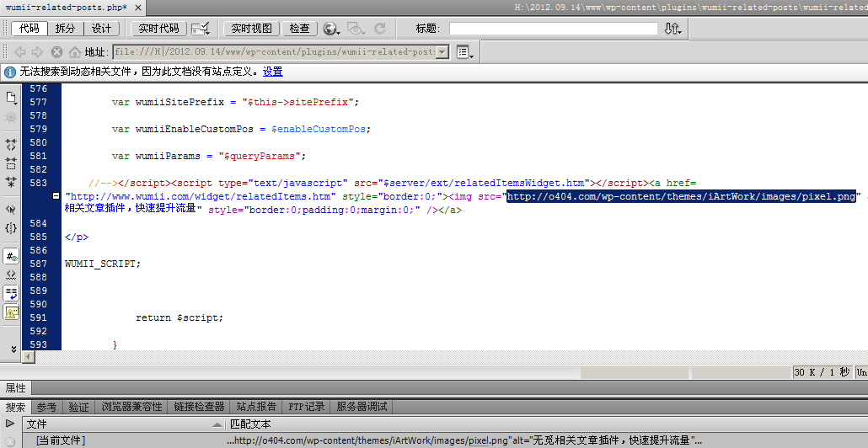
Task: Toggle line numbers (# icon)
Action: point(11,256)
